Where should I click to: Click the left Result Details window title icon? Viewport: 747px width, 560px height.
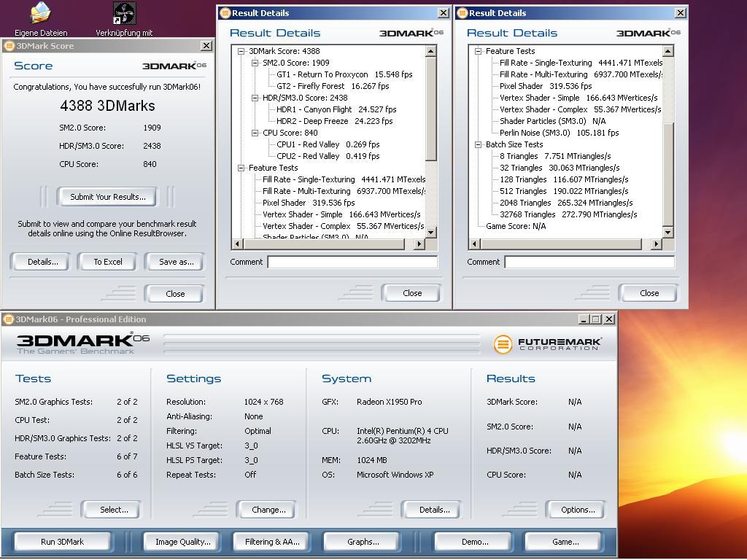point(225,13)
